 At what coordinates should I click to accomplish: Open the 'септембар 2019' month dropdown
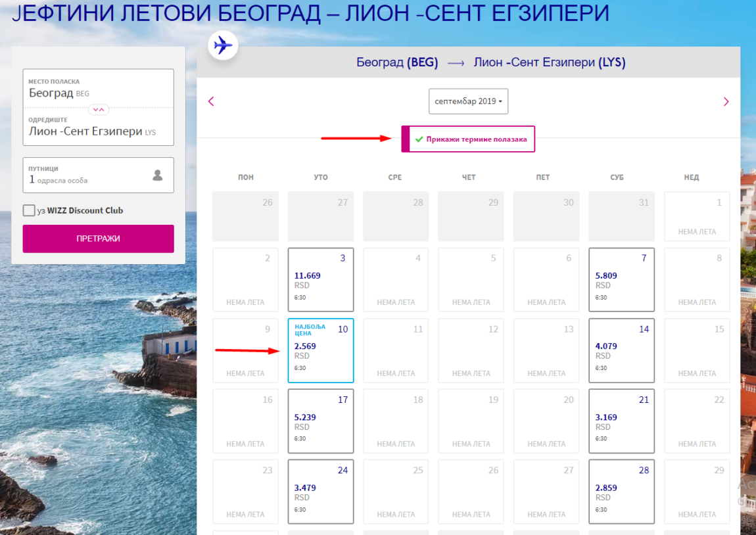pos(469,101)
